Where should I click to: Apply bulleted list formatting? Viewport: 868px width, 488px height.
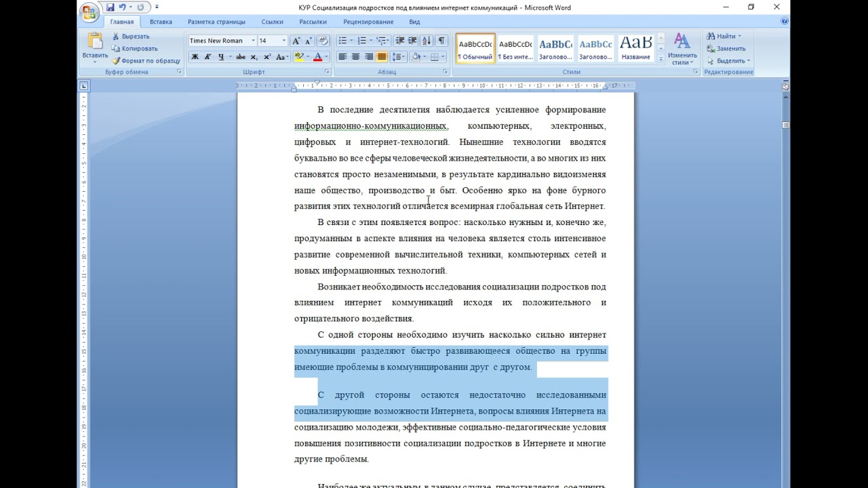(x=343, y=41)
